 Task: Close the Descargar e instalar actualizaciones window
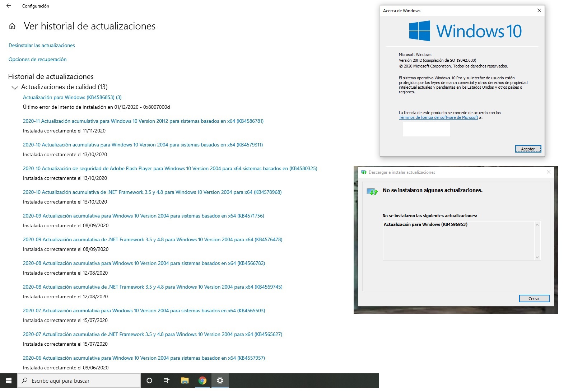pyautogui.click(x=548, y=172)
